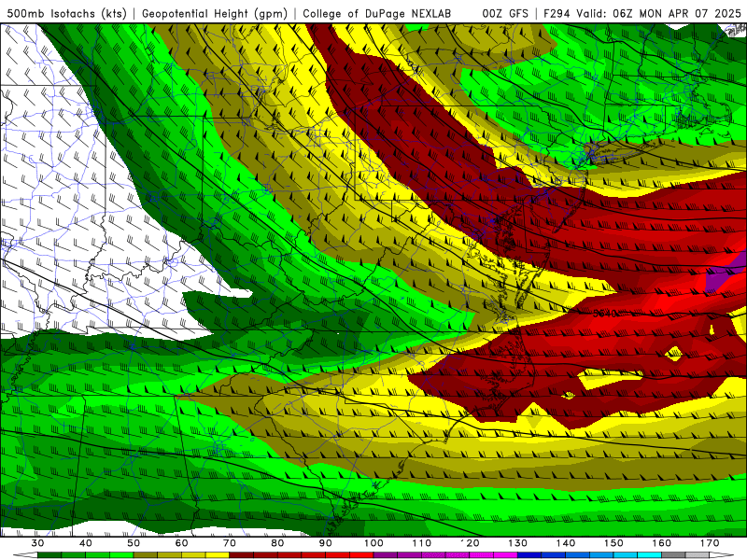Click the '140' legend scale value
747x560 pixels.
tap(566, 543)
